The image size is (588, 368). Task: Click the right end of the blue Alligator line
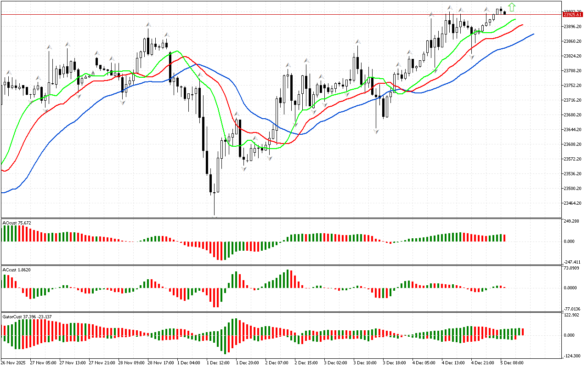(533, 34)
